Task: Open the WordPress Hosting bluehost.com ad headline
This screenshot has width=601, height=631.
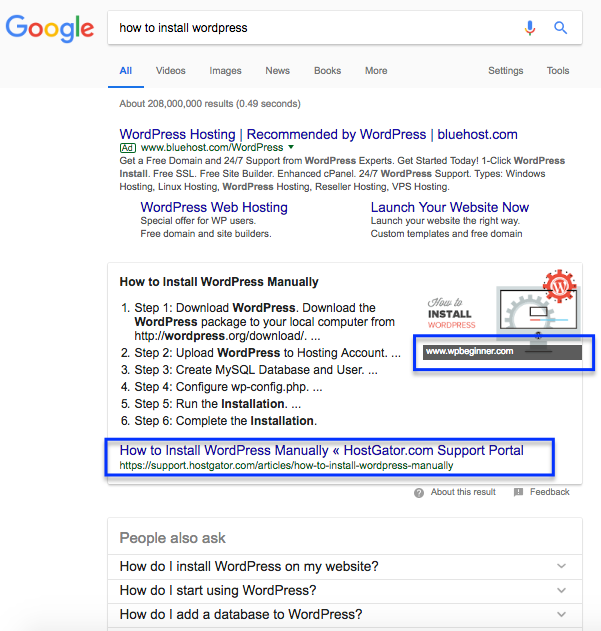Action: pyautogui.click(x=318, y=134)
